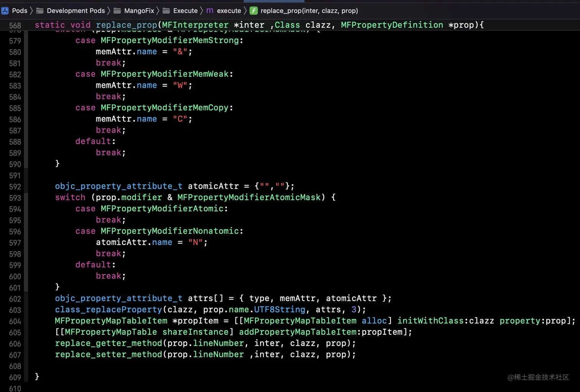Open the execute file breadcrumb

pyautogui.click(x=229, y=11)
